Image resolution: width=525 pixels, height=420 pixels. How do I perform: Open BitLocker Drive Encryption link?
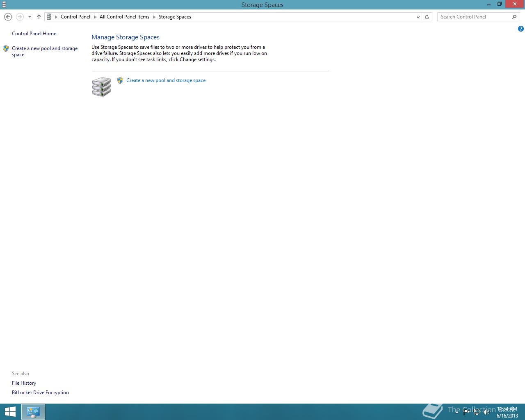(x=40, y=393)
